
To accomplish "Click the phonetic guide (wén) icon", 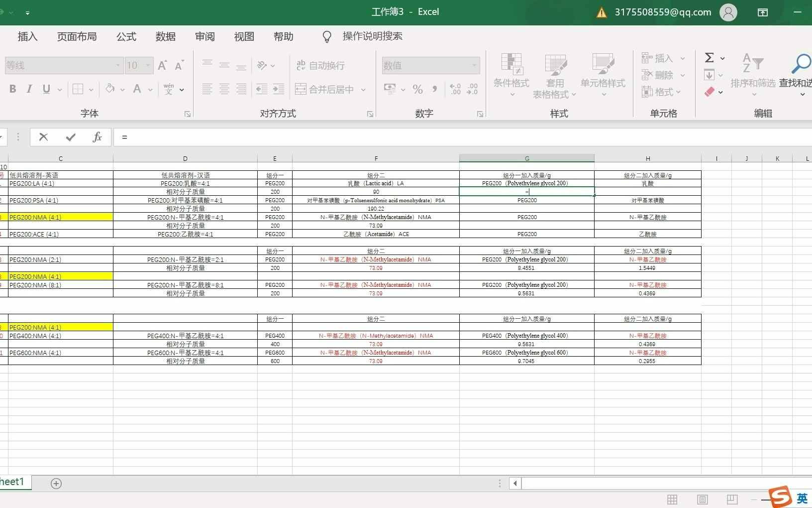I will pos(169,89).
